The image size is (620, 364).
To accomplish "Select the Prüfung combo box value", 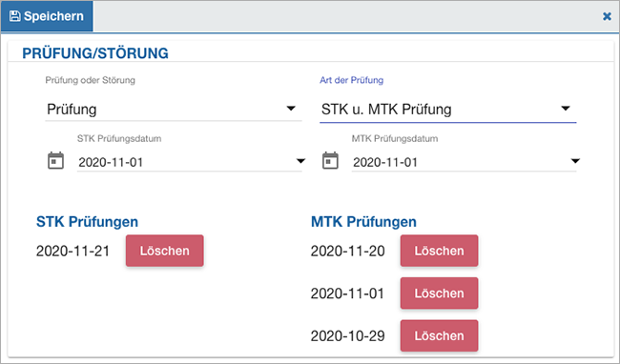I will click(x=174, y=110).
